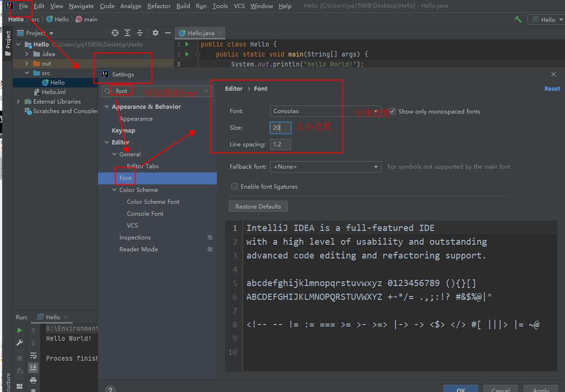Click the Collapse All icon in Project panel

coord(140,33)
